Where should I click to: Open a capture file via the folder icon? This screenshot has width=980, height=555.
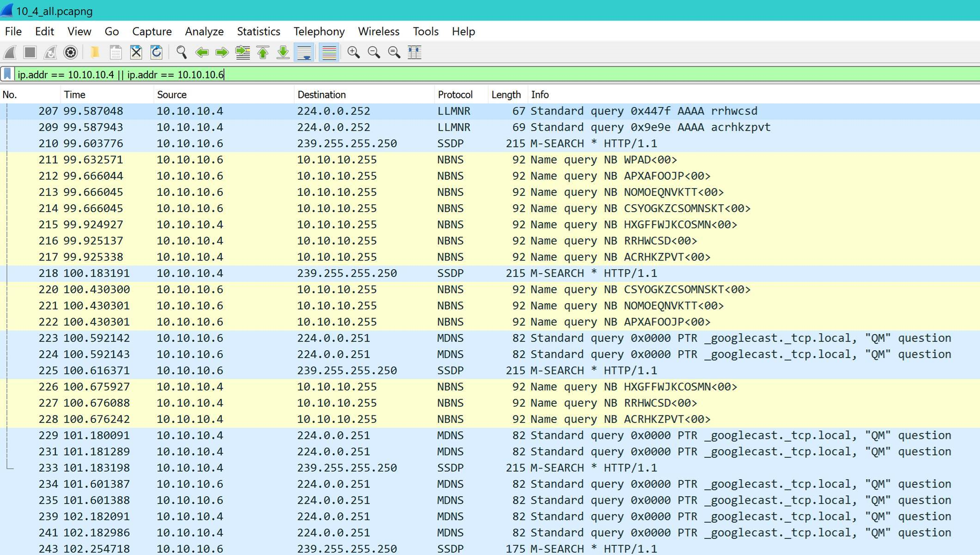[95, 52]
